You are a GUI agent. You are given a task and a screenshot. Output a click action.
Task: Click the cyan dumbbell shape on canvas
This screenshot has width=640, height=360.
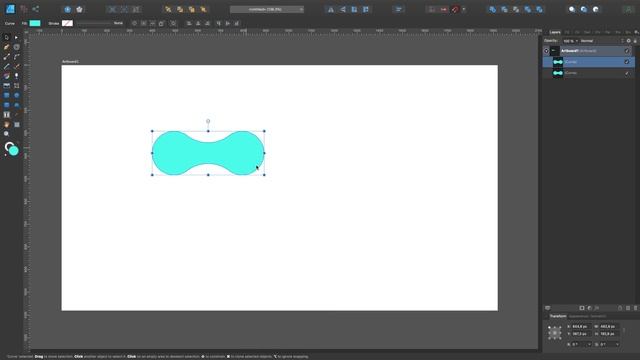coord(208,153)
